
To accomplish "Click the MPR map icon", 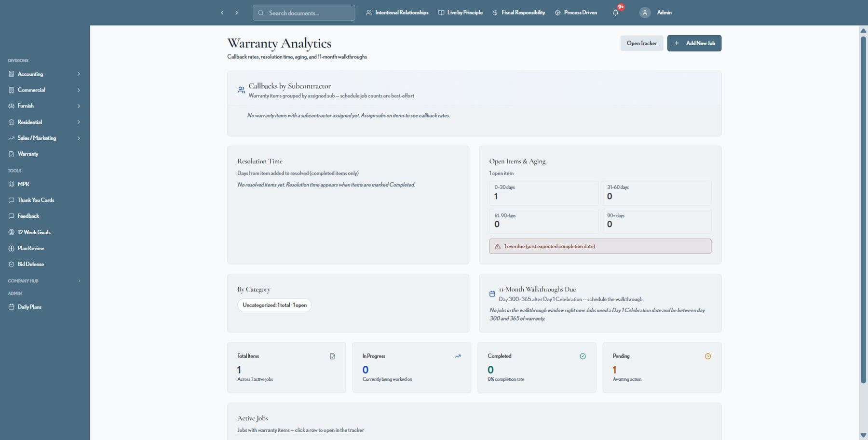I will 12,184.
